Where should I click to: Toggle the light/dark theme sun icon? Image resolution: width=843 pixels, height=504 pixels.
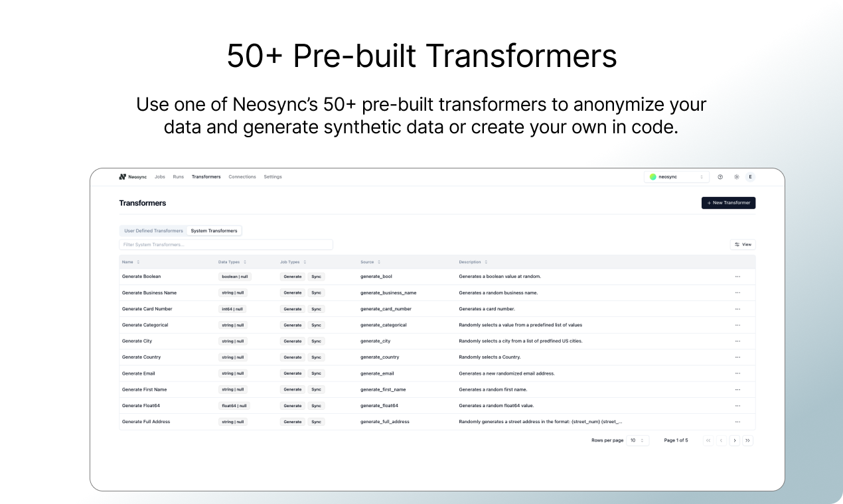736,177
